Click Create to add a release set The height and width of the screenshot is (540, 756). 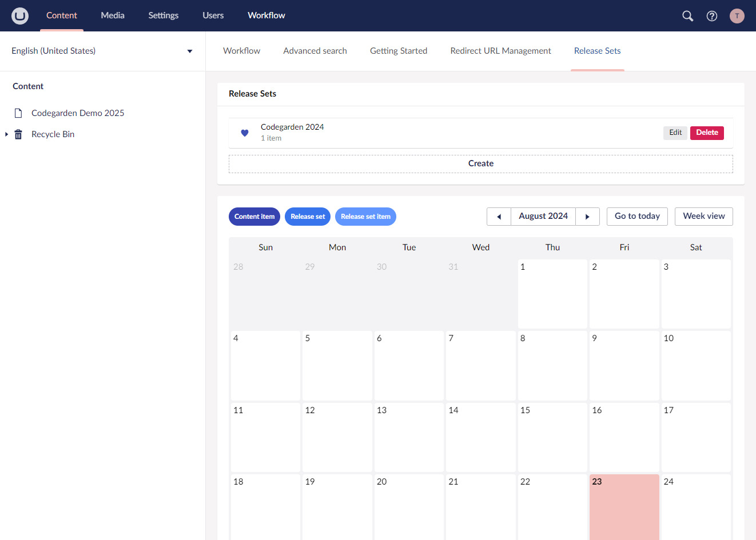(480, 163)
